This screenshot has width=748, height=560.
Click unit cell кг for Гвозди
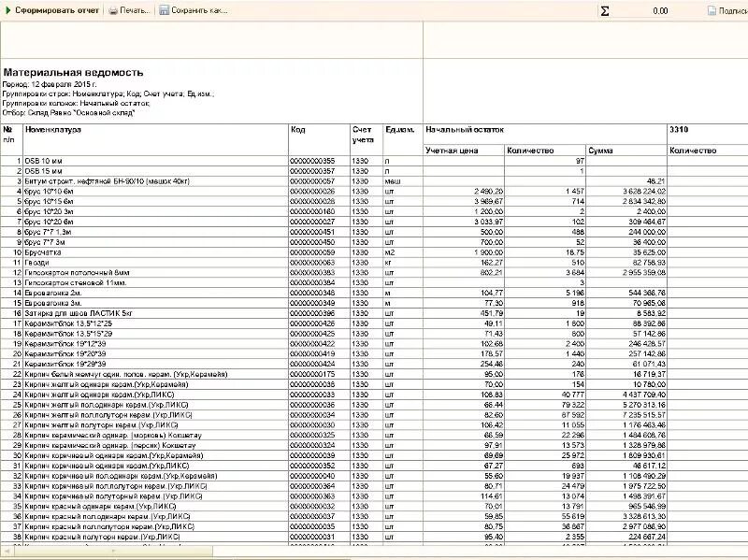click(402, 263)
